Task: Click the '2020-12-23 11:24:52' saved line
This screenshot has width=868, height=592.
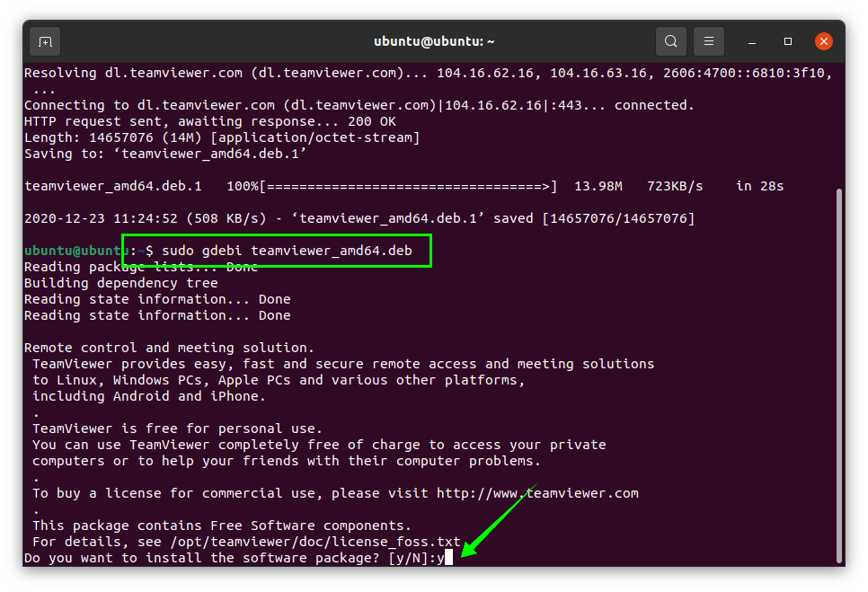Action: tap(359, 218)
